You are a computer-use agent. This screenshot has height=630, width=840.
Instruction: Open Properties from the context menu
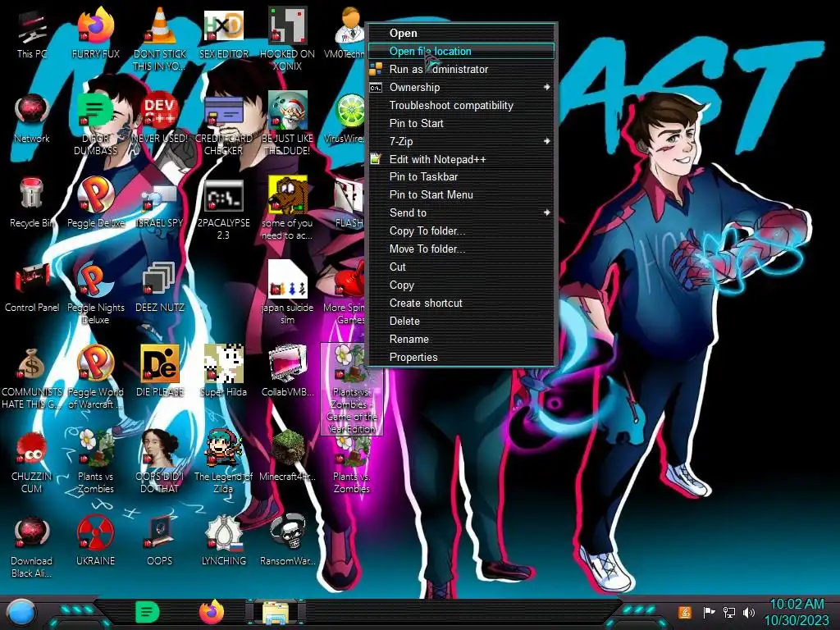click(x=461, y=358)
